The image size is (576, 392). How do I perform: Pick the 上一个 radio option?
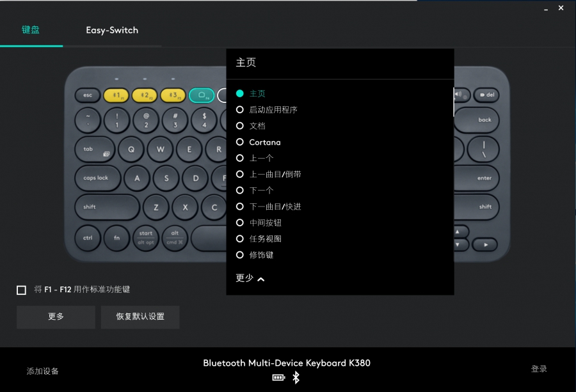click(x=240, y=158)
